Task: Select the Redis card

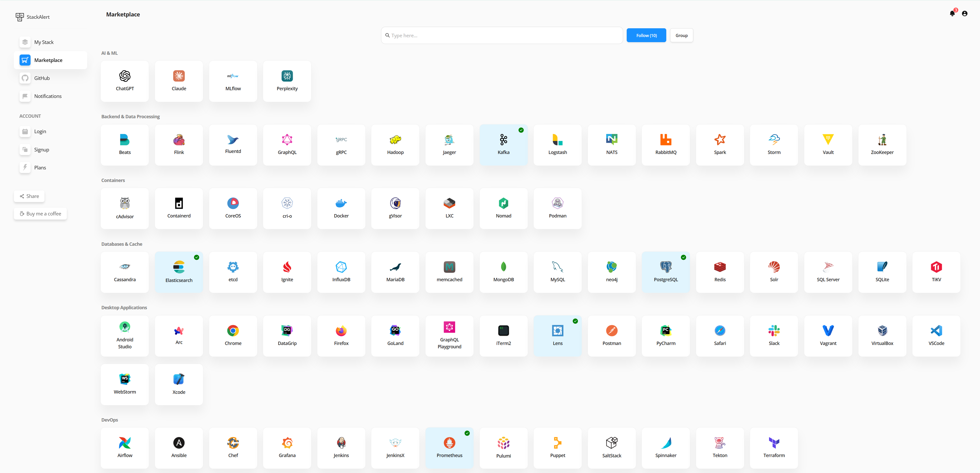Action: [720, 272]
